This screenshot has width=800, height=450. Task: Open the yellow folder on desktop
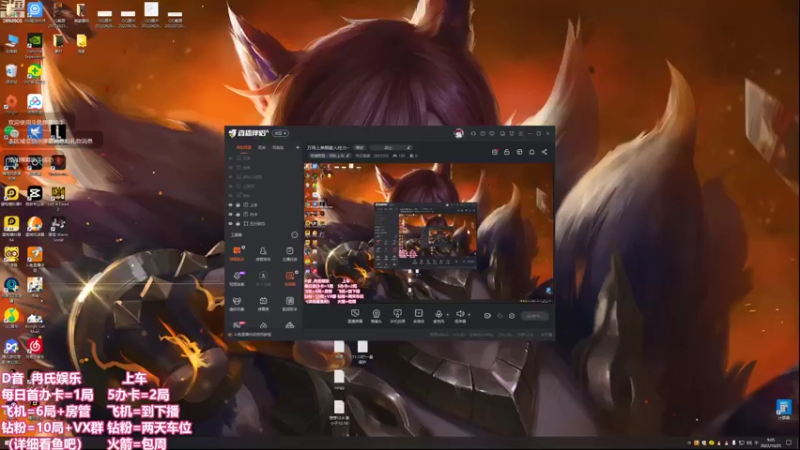tap(82, 43)
